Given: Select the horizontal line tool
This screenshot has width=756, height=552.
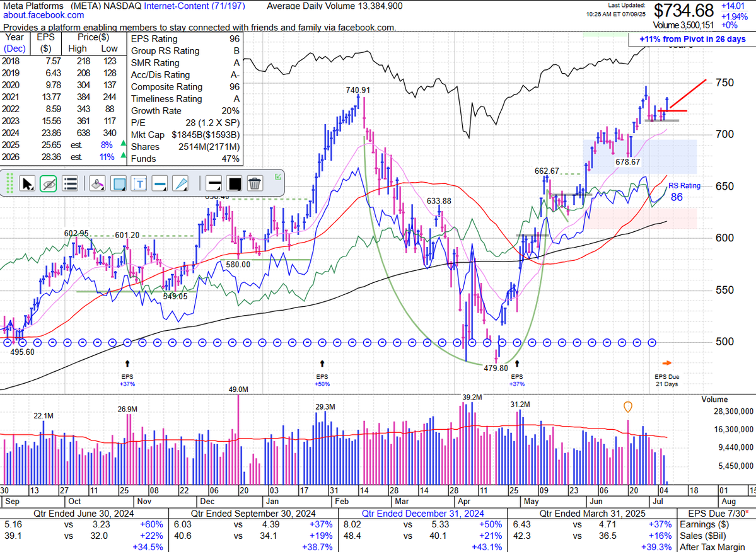Looking at the screenshot, I should pyautogui.click(x=160, y=183).
